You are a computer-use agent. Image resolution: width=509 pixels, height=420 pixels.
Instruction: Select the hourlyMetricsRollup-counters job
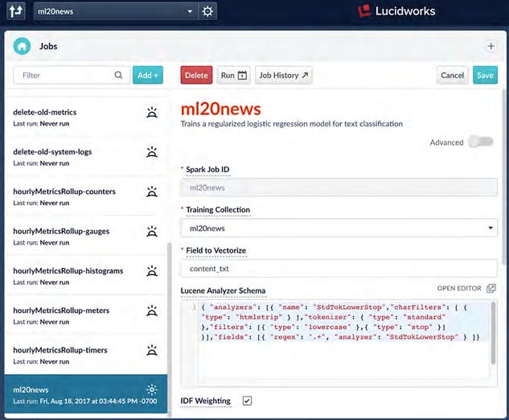click(x=64, y=191)
